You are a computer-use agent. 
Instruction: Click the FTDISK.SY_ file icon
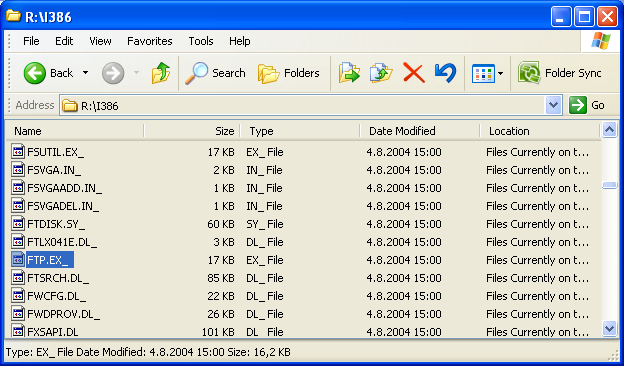click(18, 224)
